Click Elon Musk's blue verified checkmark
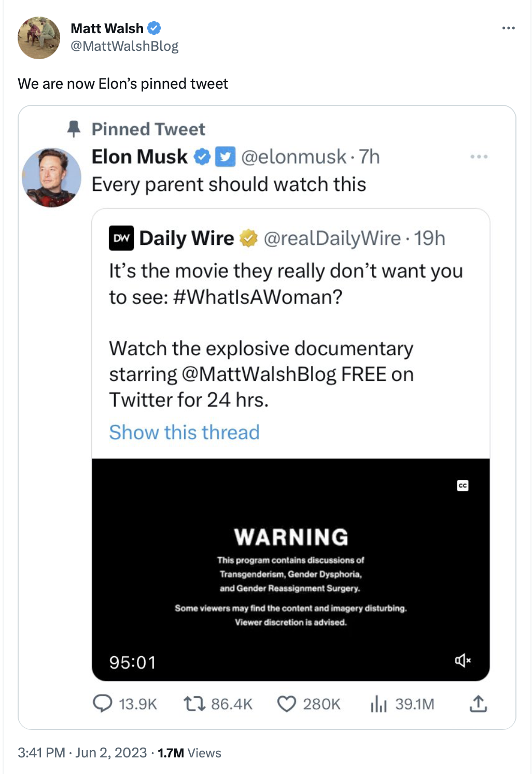The image size is (532, 774). [x=202, y=157]
